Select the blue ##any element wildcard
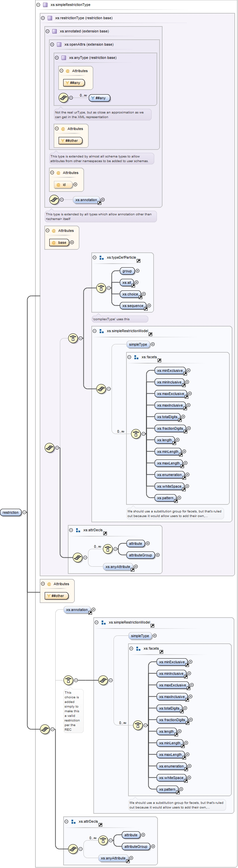The height and width of the screenshot is (868, 238). [99, 98]
